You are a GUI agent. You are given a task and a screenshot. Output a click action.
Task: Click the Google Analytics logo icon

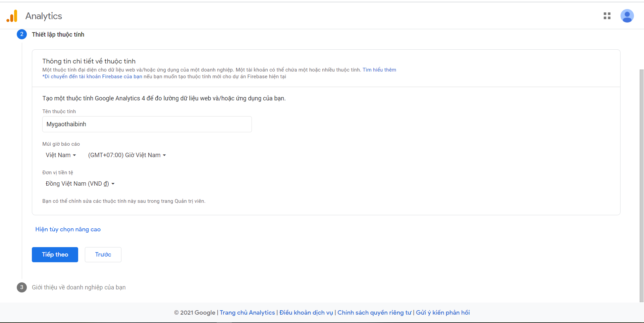click(12, 16)
